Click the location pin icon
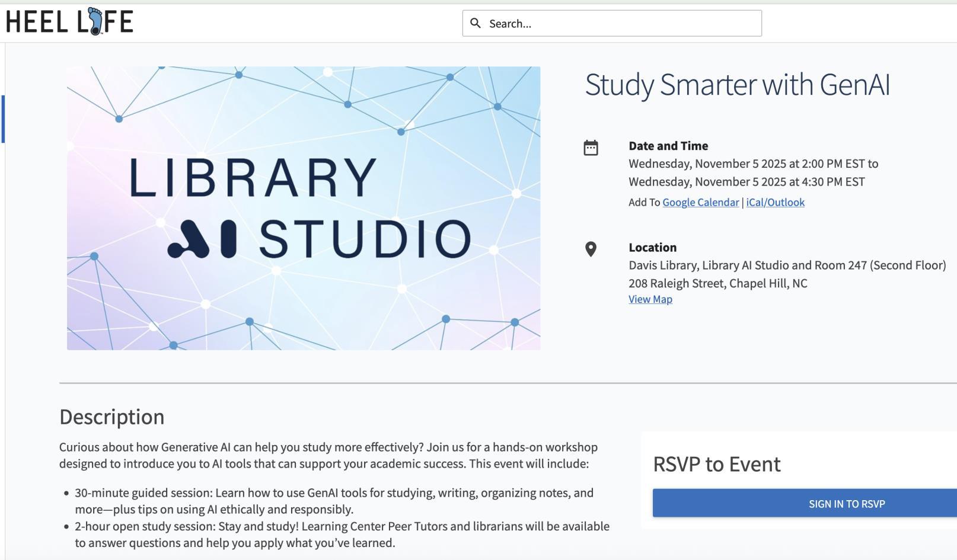957x560 pixels. (591, 249)
